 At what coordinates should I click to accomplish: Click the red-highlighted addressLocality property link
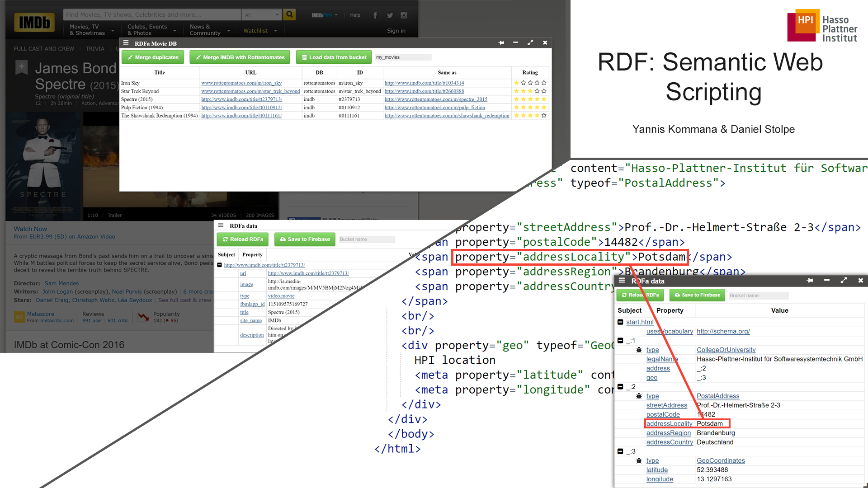point(669,423)
